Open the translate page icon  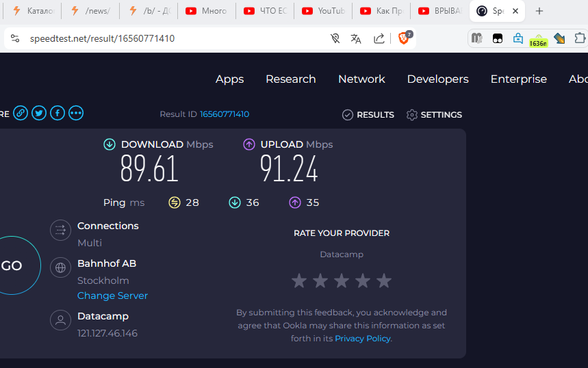(356, 38)
